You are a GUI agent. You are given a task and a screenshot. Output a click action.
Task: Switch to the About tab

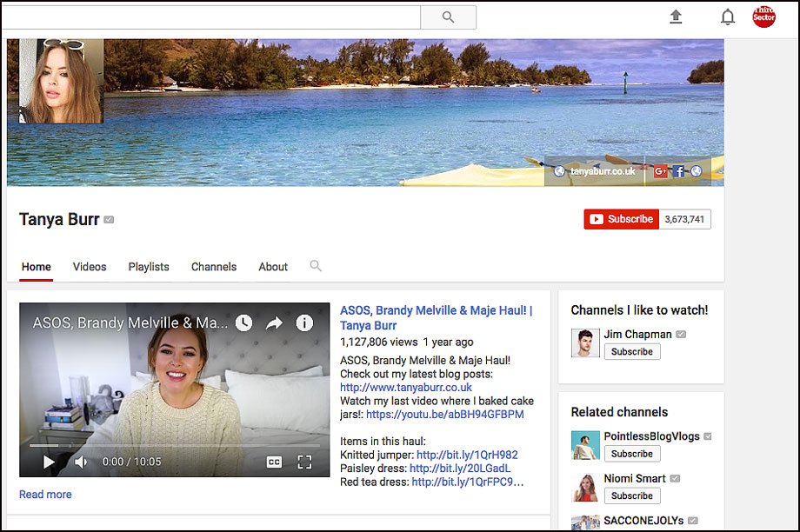coord(273,267)
